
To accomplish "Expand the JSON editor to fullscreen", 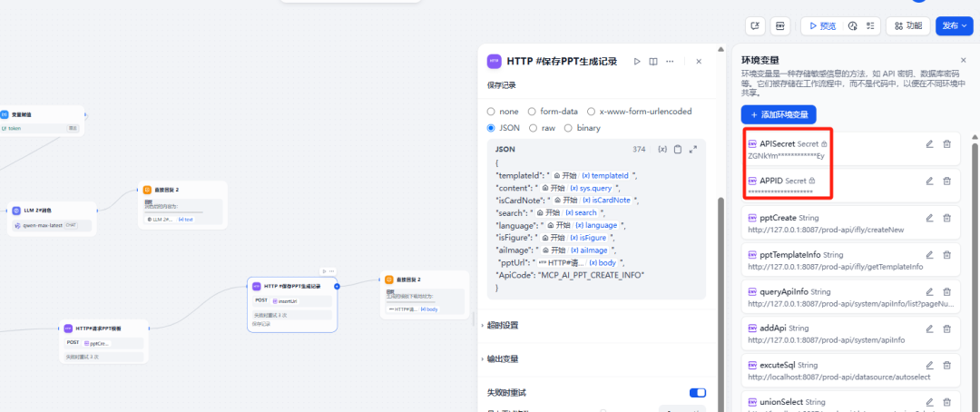I will tap(692, 150).
